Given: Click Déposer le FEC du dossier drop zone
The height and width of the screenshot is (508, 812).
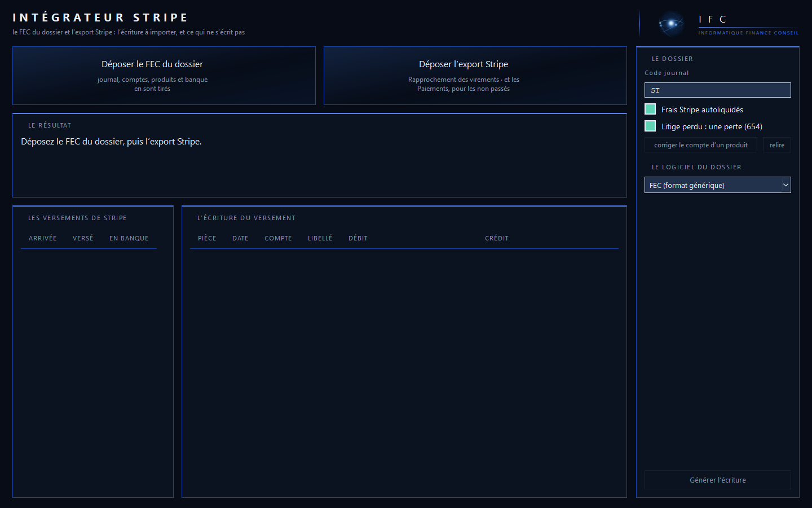Looking at the screenshot, I should click(x=164, y=76).
